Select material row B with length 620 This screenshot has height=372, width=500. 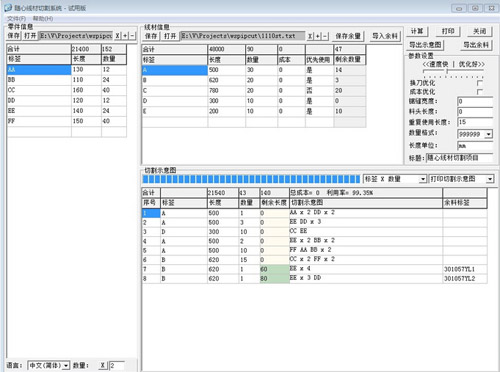point(254,80)
